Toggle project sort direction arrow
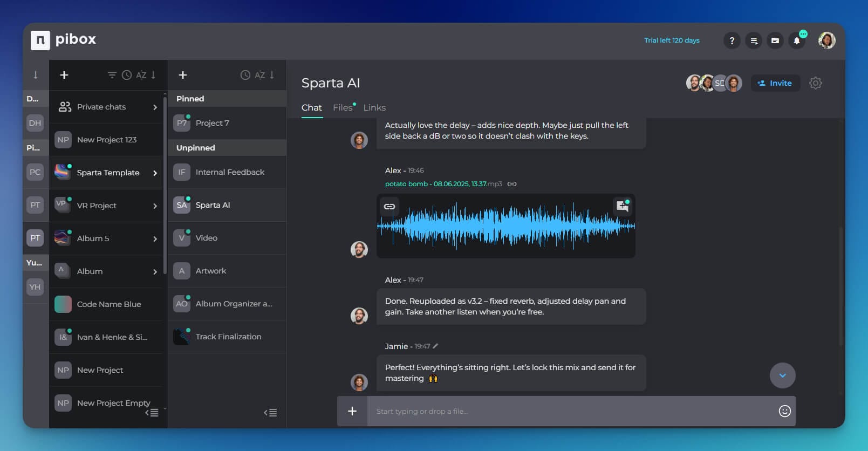This screenshot has width=868, height=451. coord(153,75)
